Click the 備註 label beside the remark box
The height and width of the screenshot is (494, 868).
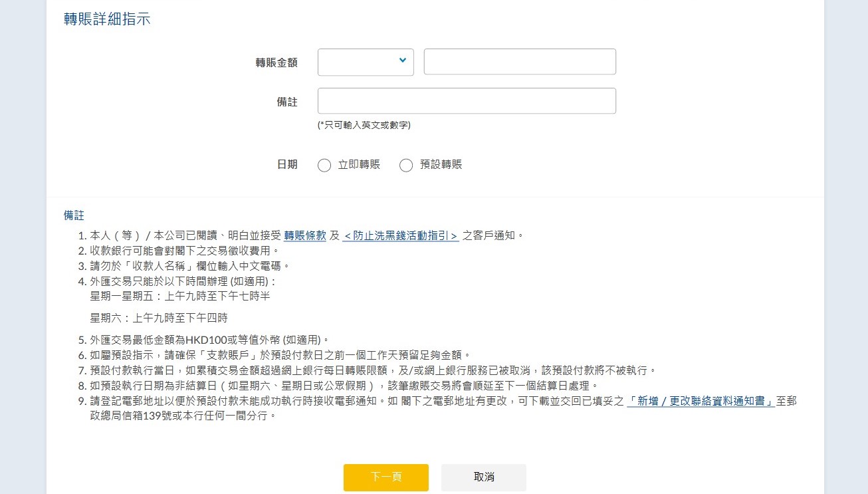pos(287,102)
